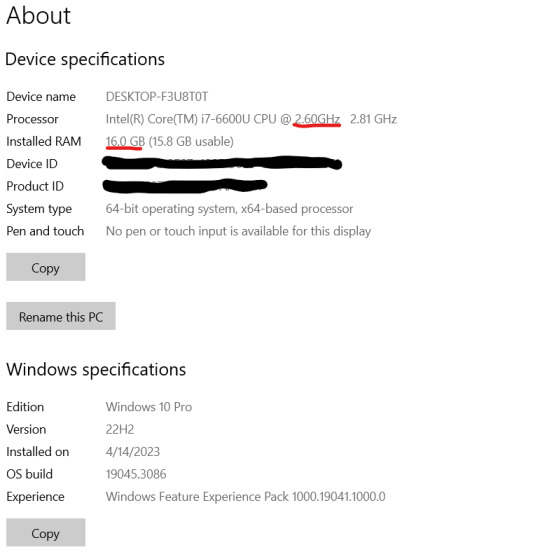The width and height of the screenshot is (540, 552).
Task: Click the No pen or touch input text
Action: pyautogui.click(x=238, y=231)
